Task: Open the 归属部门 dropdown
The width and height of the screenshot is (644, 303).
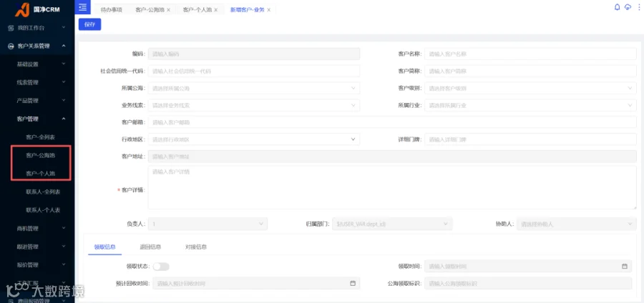Action: click(x=392, y=224)
